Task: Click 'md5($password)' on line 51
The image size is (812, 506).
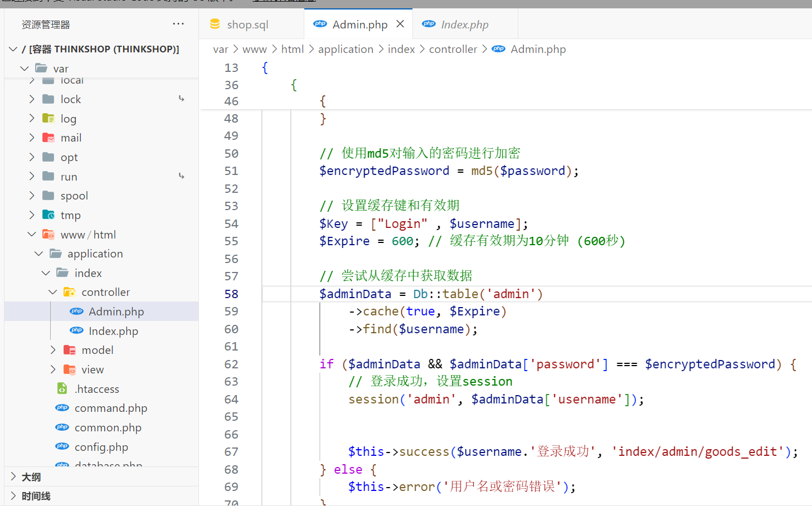Action: (x=522, y=171)
